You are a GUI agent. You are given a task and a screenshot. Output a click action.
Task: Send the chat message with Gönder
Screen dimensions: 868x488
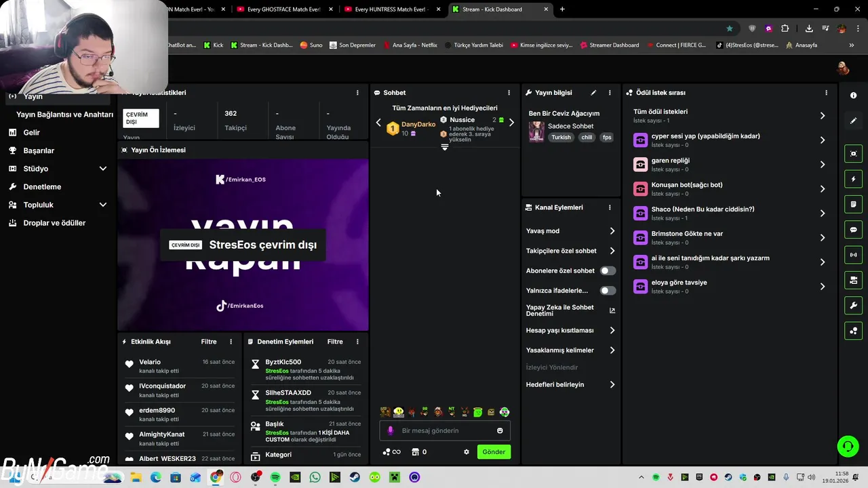point(494,452)
